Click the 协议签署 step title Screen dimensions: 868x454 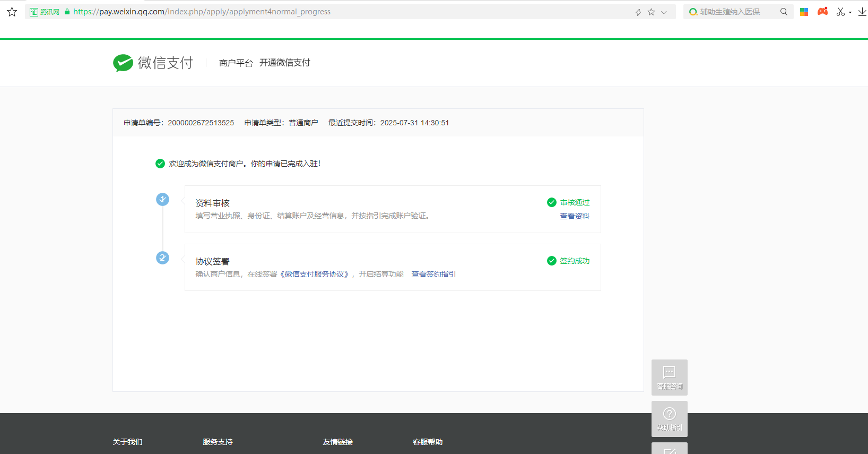point(212,262)
